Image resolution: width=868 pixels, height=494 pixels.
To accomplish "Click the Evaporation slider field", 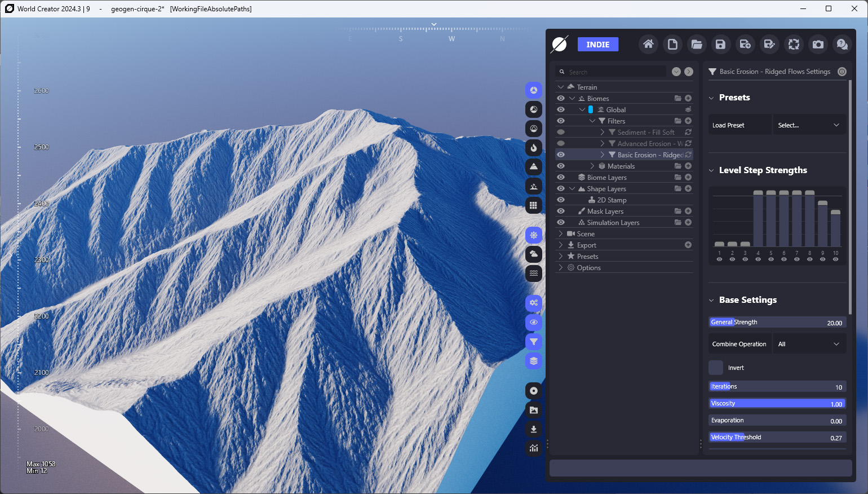I will click(x=777, y=421).
